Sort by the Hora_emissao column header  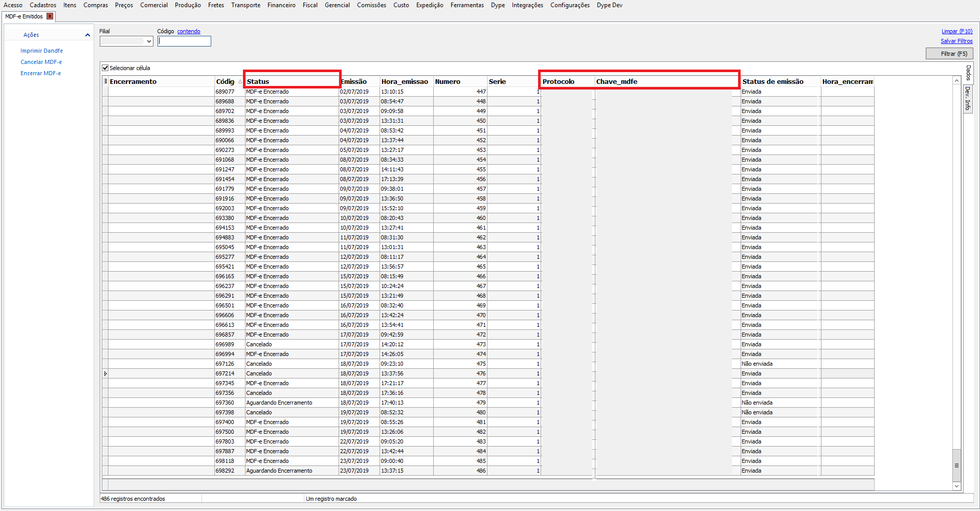[x=407, y=82]
